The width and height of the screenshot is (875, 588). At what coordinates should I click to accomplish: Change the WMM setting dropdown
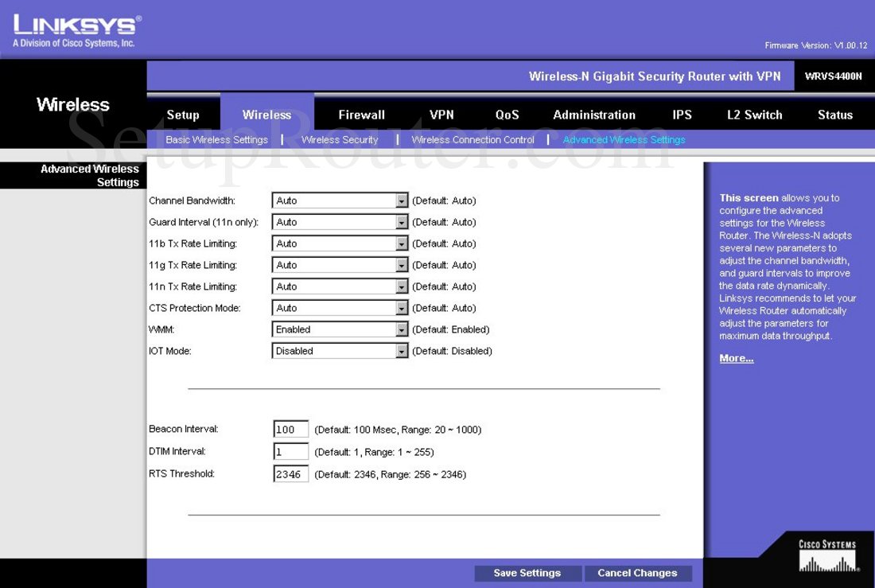(x=401, y=329)
